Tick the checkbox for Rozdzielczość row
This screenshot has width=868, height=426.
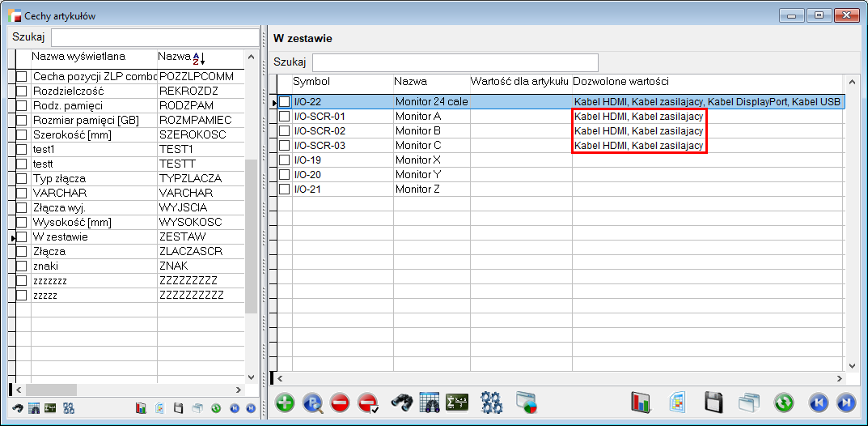22,90
